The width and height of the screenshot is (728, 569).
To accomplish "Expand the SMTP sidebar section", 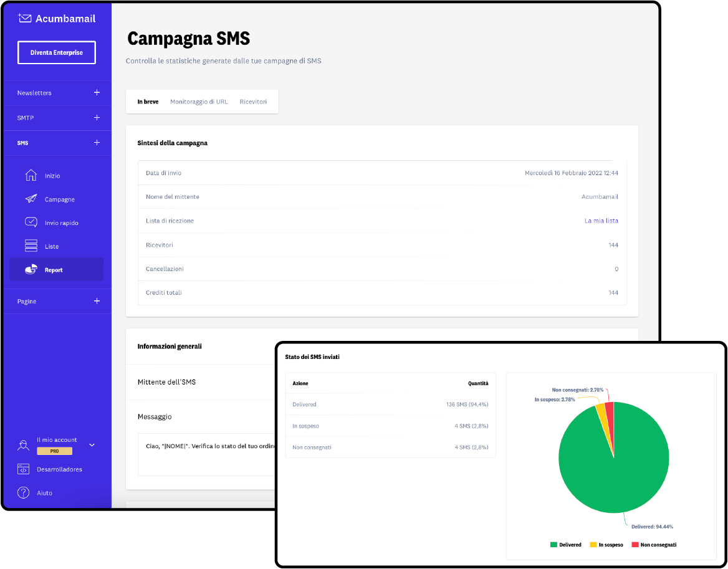I will 97,118.
